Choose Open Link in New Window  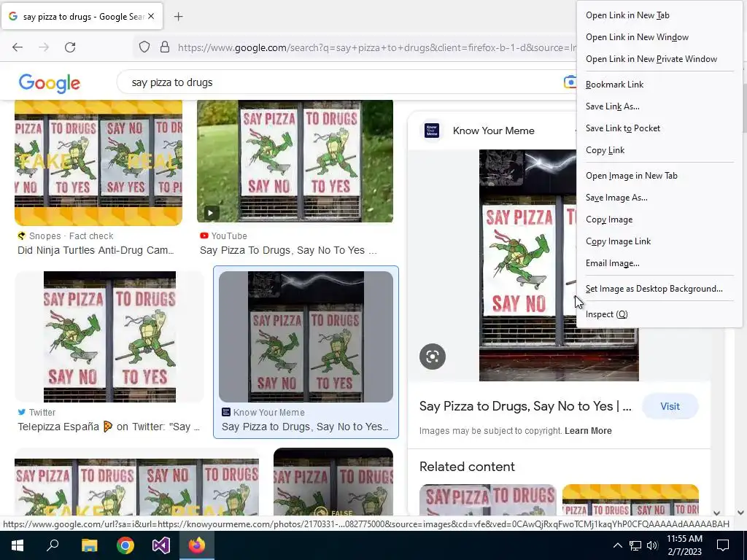(x=659, y=37)
